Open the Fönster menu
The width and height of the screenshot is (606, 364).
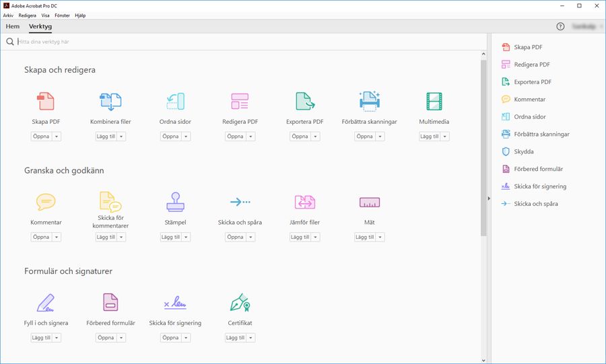coord(62,15)
